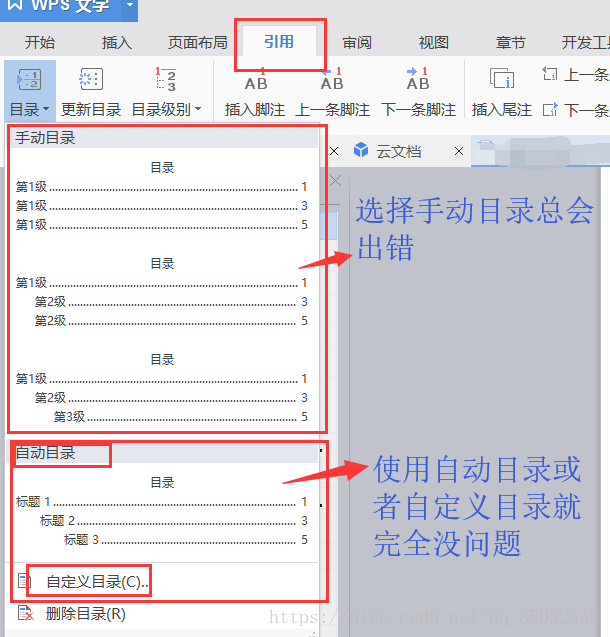The width and height of the screenshot is (610, 637).
Task: Close the document tab left of 云文档
Action: [x=334, y=151]
